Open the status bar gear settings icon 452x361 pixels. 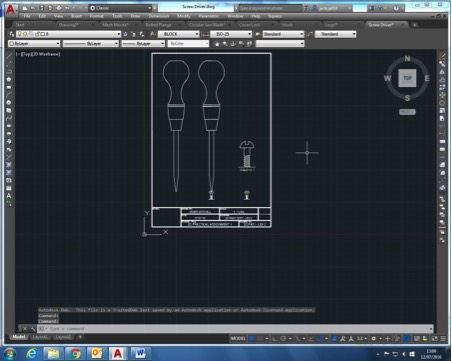coord(374,339)
